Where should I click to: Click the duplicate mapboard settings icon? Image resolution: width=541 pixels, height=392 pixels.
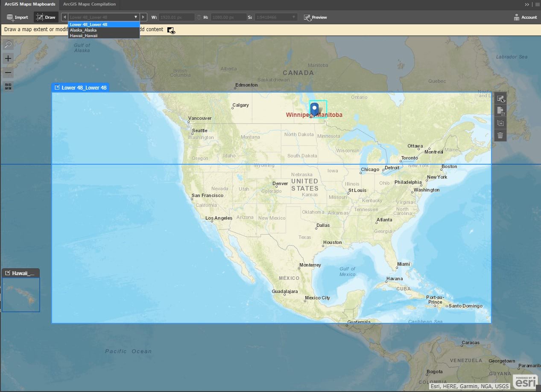coord(500,110)
